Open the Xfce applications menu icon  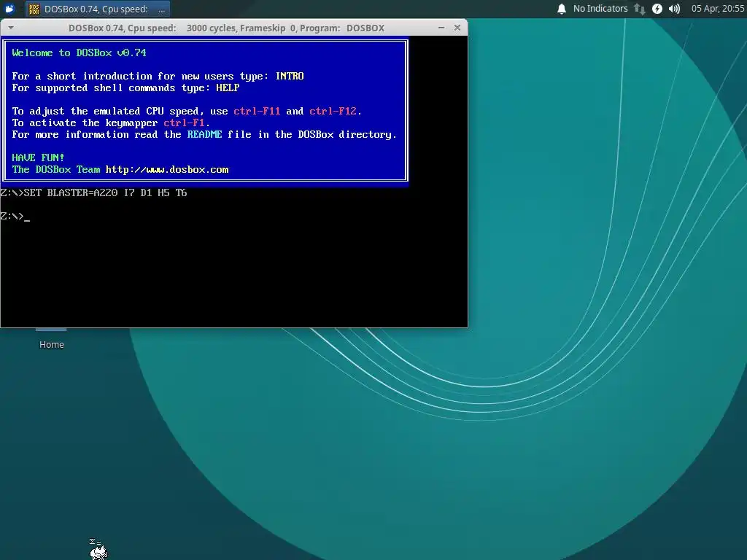pyautogui.click(x=9, y=9)
